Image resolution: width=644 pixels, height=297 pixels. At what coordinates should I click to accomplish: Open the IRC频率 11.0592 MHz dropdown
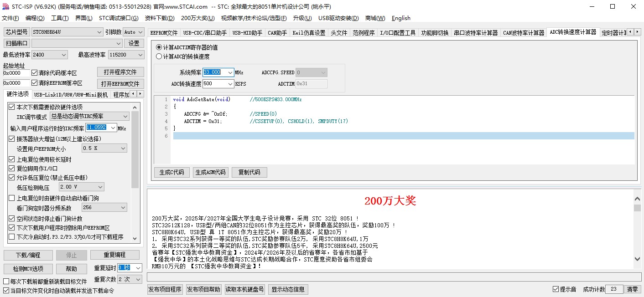(113, 128)
